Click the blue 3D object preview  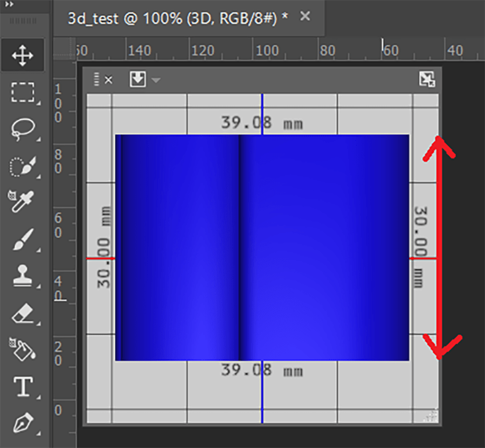pyautogui.click(x=262, y=247)
